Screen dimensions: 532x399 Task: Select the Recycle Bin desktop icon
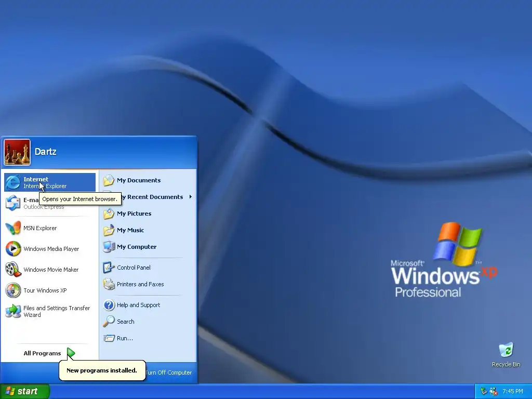point(506,350)
